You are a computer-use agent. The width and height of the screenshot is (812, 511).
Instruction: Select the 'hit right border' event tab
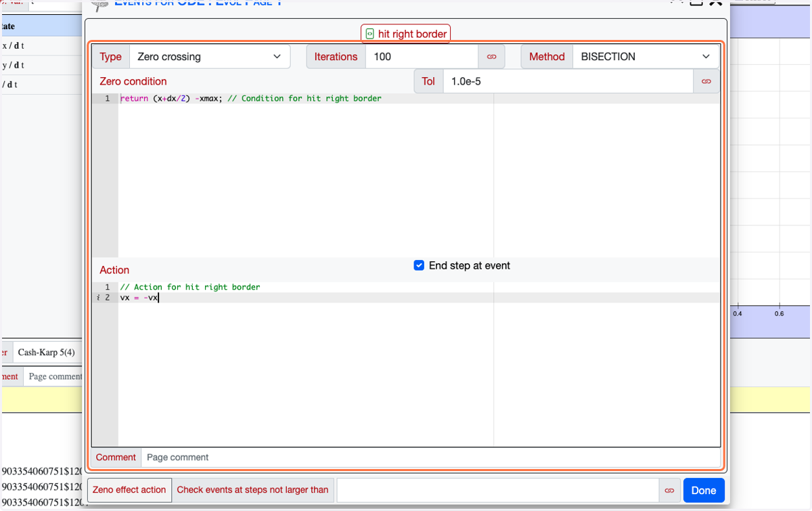point(405,34)
